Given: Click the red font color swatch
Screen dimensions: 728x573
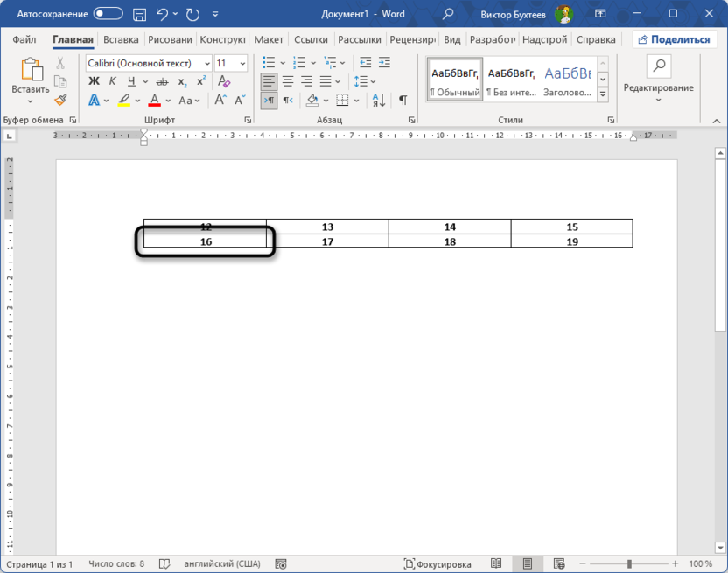Looking at the screenshot, I should pos(155,101).
